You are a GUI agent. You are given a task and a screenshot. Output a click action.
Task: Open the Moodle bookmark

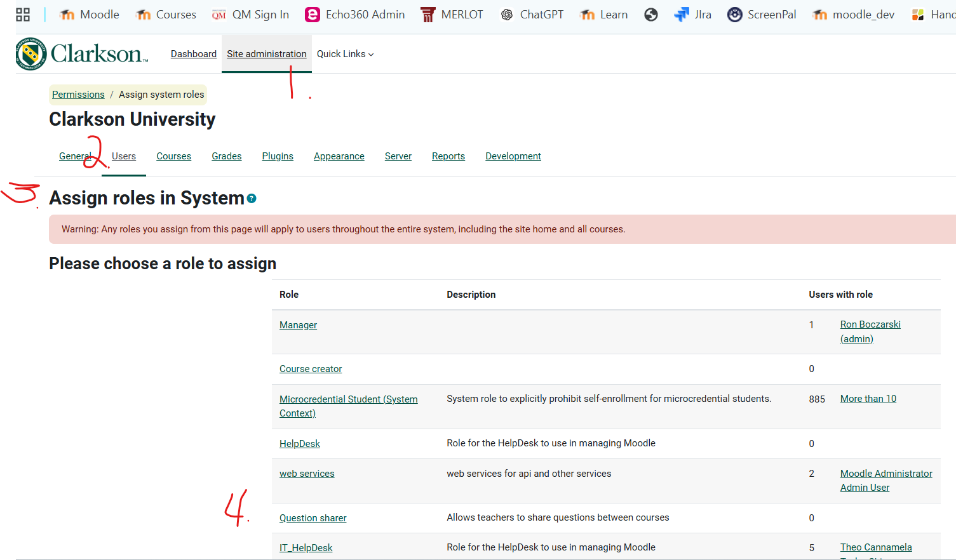89,15
